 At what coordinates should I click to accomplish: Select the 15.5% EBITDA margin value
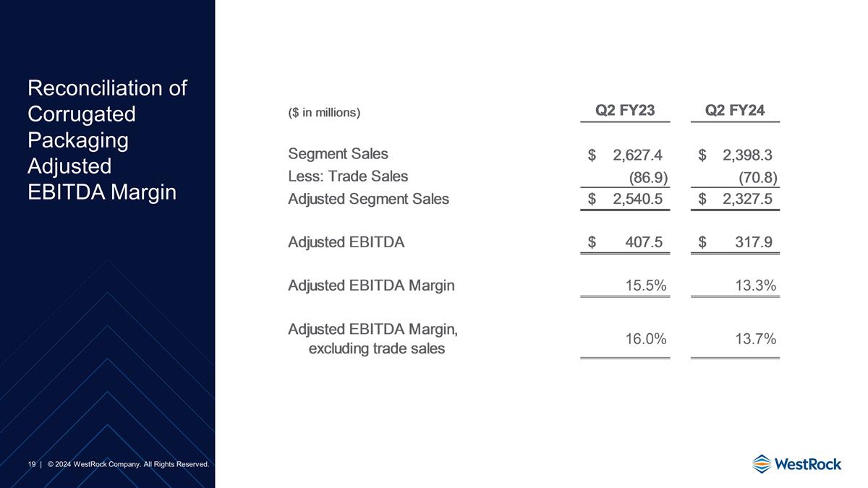(x=646, y=286)
